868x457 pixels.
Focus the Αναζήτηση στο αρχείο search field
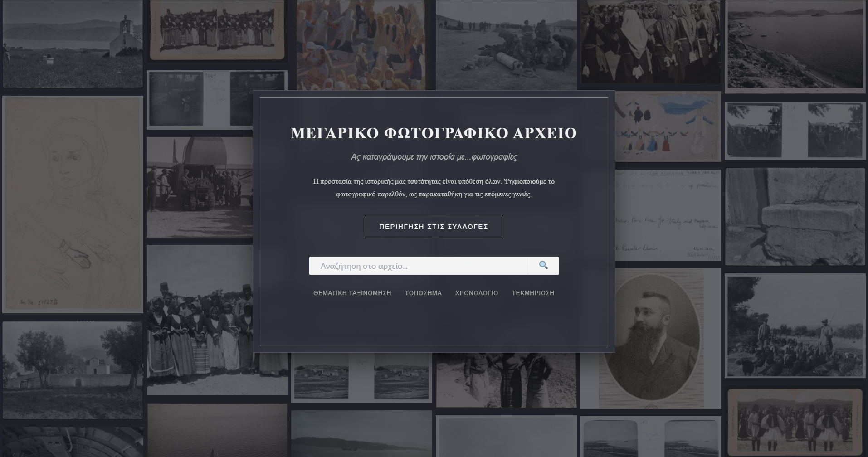coord(419,266)
